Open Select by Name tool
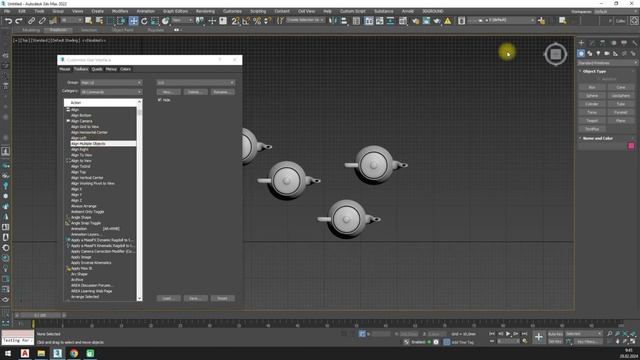Screen dimensions: 640x360 (x=99, y=21)
